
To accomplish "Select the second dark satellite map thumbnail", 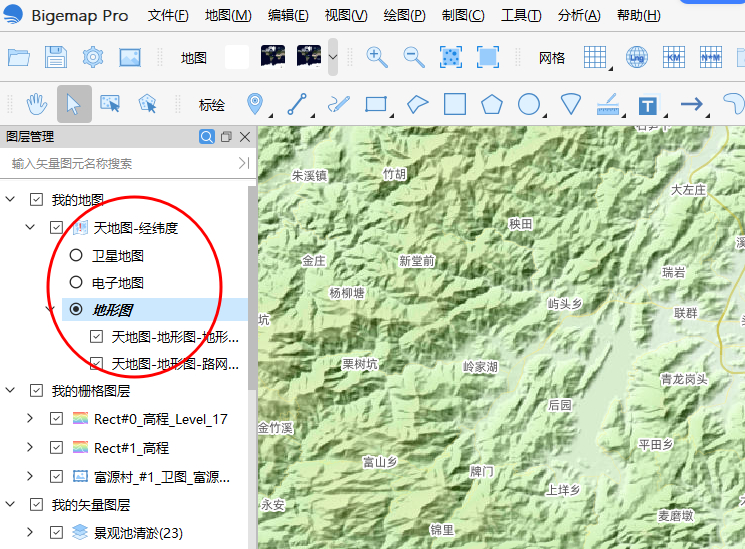I will [309, 56].
